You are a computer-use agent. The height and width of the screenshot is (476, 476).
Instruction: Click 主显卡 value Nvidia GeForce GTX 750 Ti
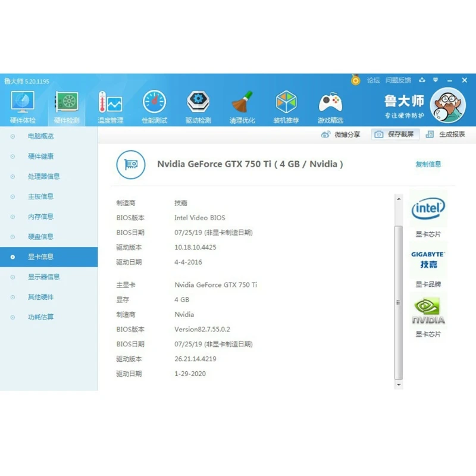pyautogui.click(x=215, y=285)
